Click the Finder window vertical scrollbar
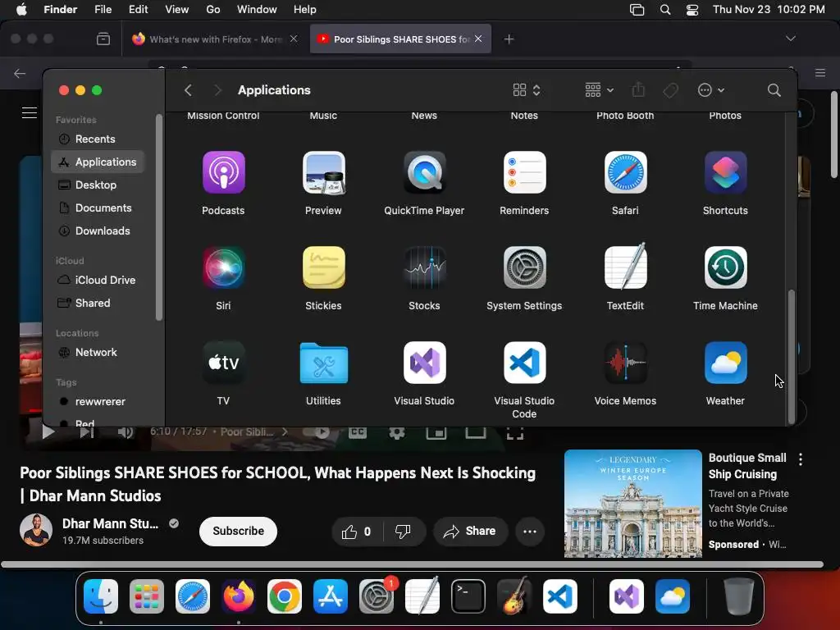Viewport: 840px width, 630px height. click(792, 356)
